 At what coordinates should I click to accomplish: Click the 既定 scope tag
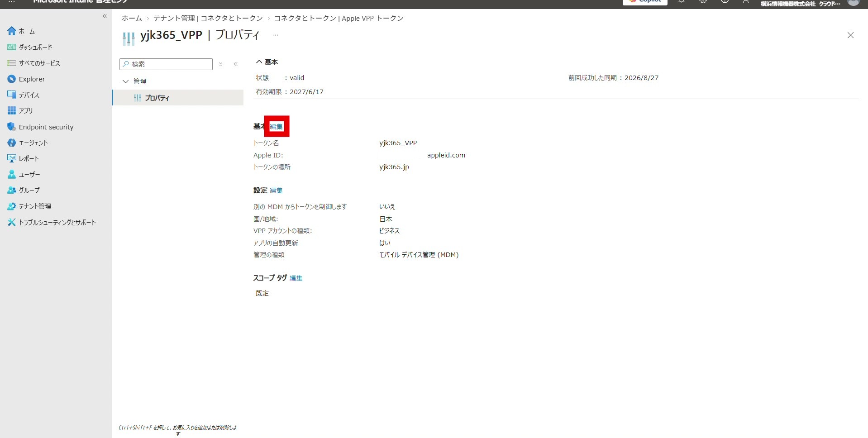click(x=262, y=293)
